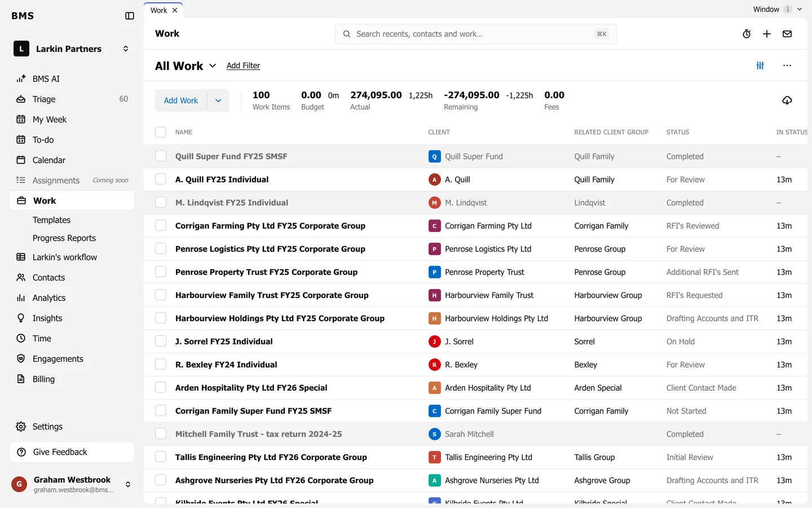This screenshot has height=508, width=812.
Task: Open Add Work dropdown arrow
Action: [x=218, y=100]
